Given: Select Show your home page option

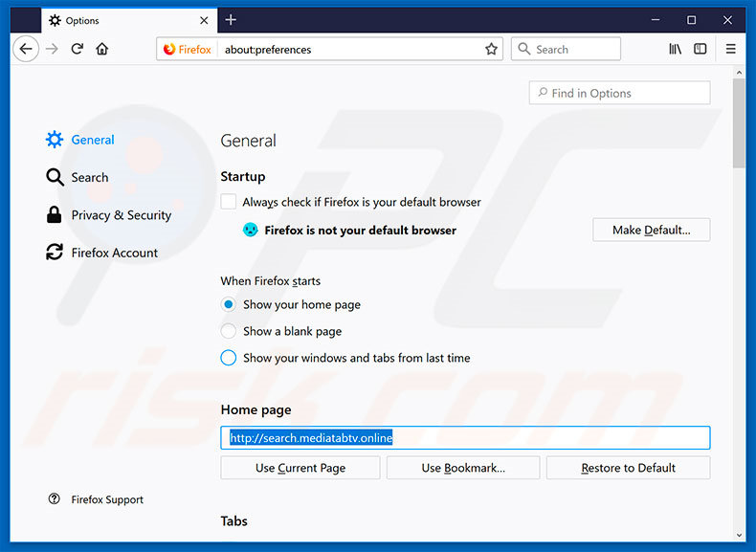Looking at the screenshot, I should click(x=229, y=304).
